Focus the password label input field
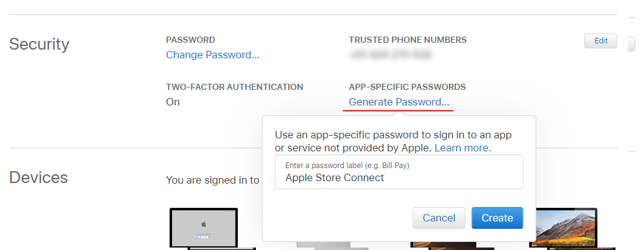This screenshot has height=250, width=644. click(x=399, y=172)
